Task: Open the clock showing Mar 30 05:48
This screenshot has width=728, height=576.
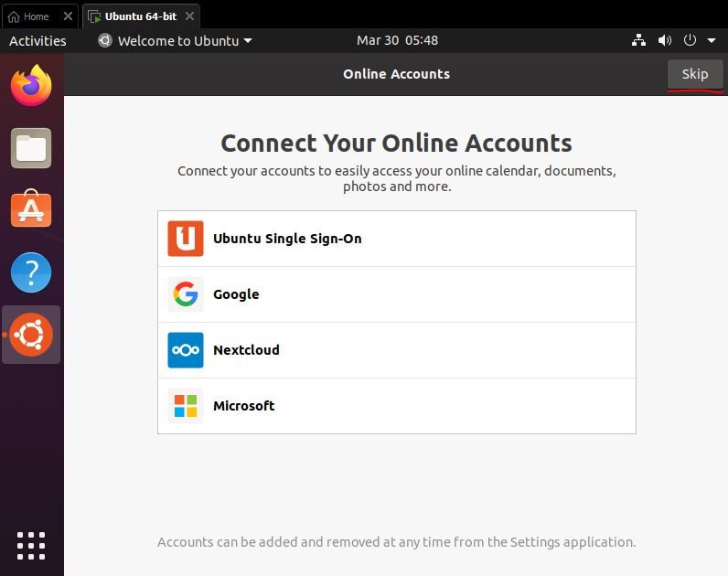Action: (x=397, y=40)
